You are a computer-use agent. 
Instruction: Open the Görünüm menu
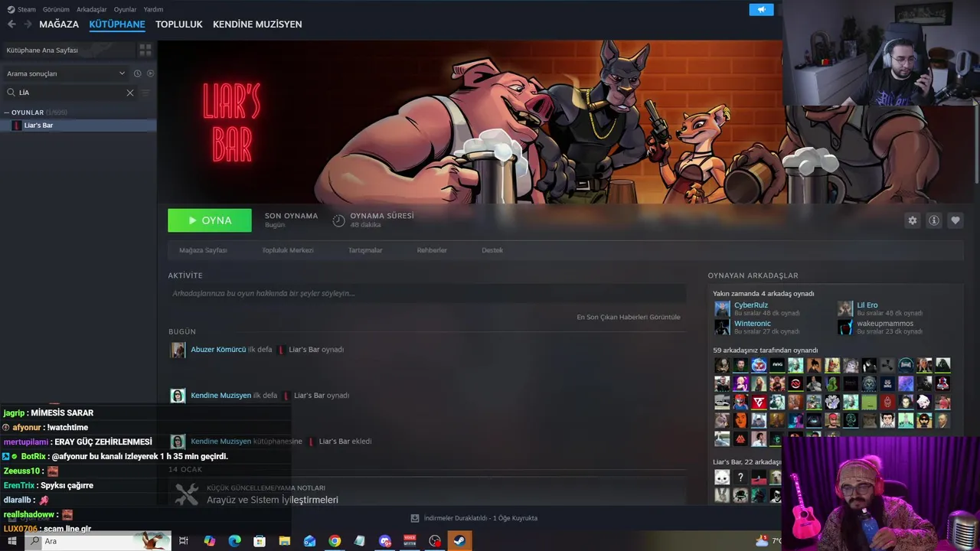56,9
